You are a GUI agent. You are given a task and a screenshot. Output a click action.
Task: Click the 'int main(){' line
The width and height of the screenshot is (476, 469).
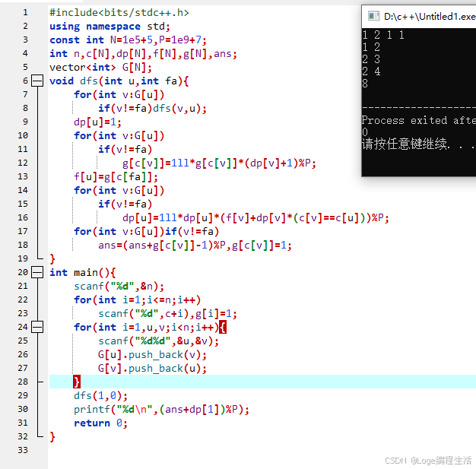coord(83,273)
